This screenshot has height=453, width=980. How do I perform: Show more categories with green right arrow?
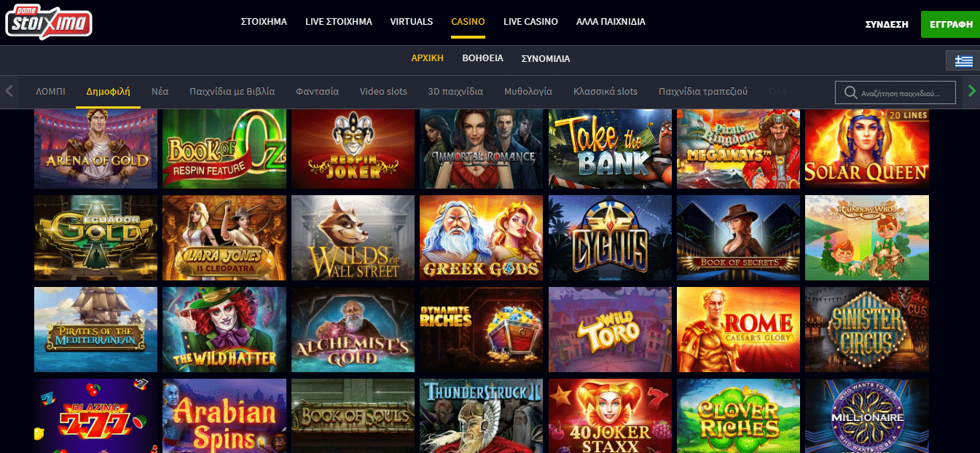click(x=971, y=91)
